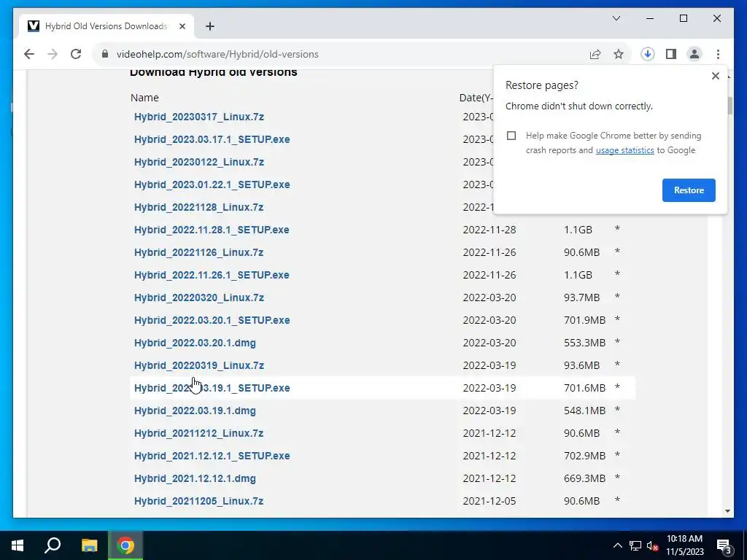Close the Restore pages popup
The image size is (747, 560).
[x=715, y=76]
